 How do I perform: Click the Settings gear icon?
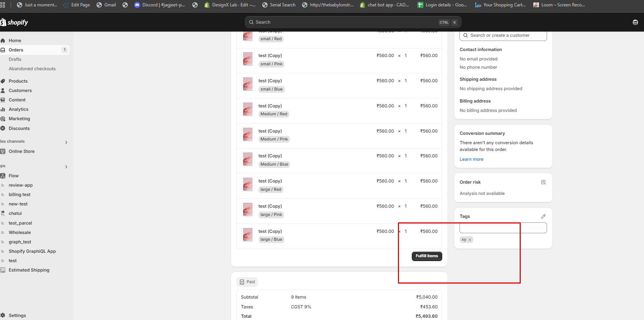click(3, 315)
